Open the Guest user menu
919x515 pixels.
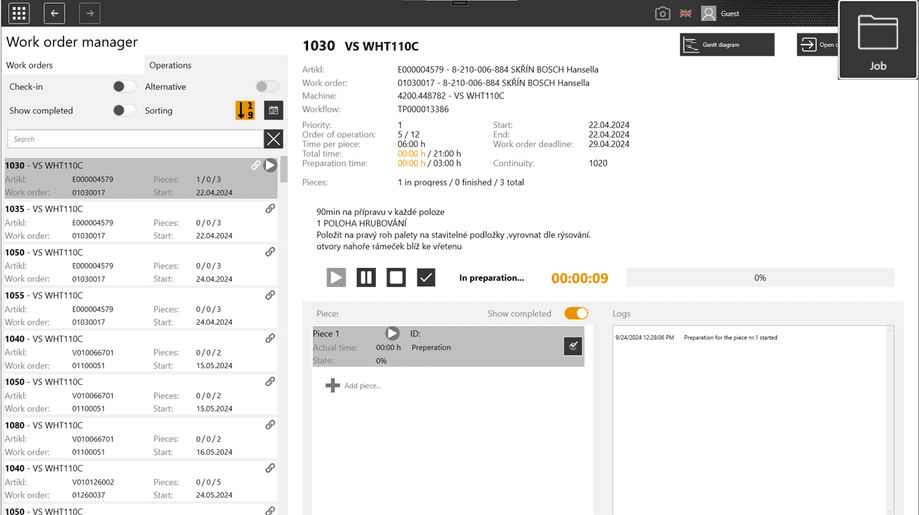720,14
